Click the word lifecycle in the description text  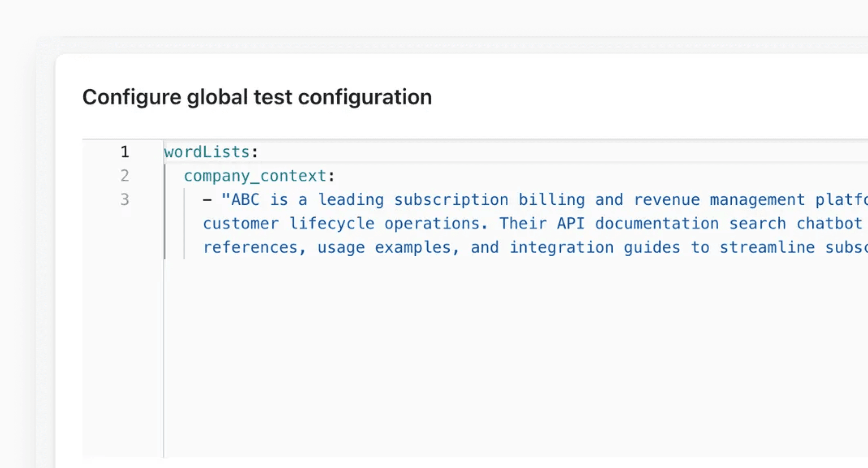(x=333, y=223)
